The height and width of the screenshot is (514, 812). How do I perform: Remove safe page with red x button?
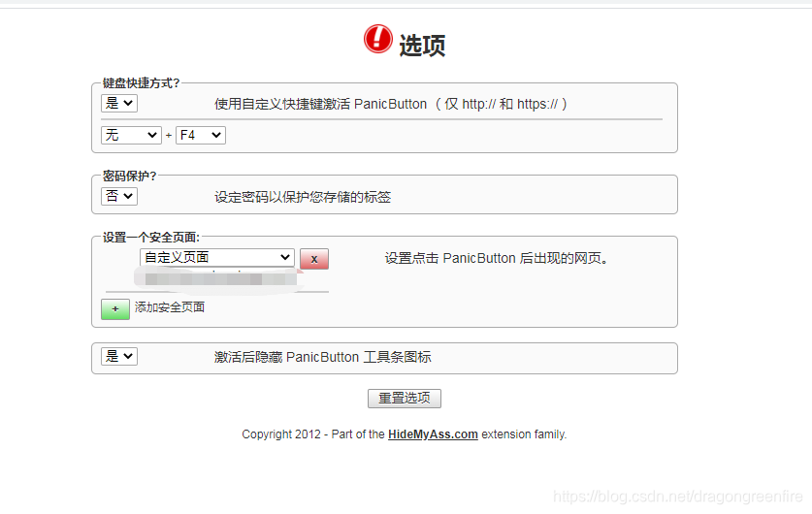click(x=314, y=259)
